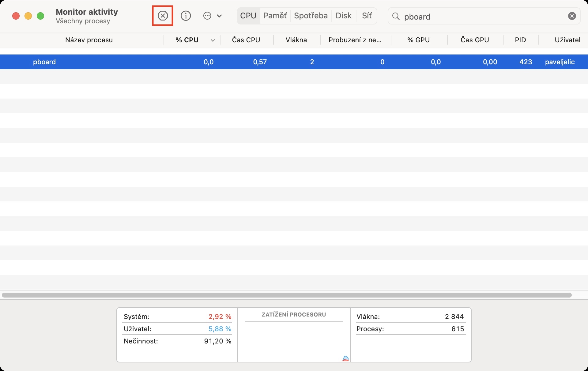
Task: Sort by Vlákna column header
Action: click(296, 40)
